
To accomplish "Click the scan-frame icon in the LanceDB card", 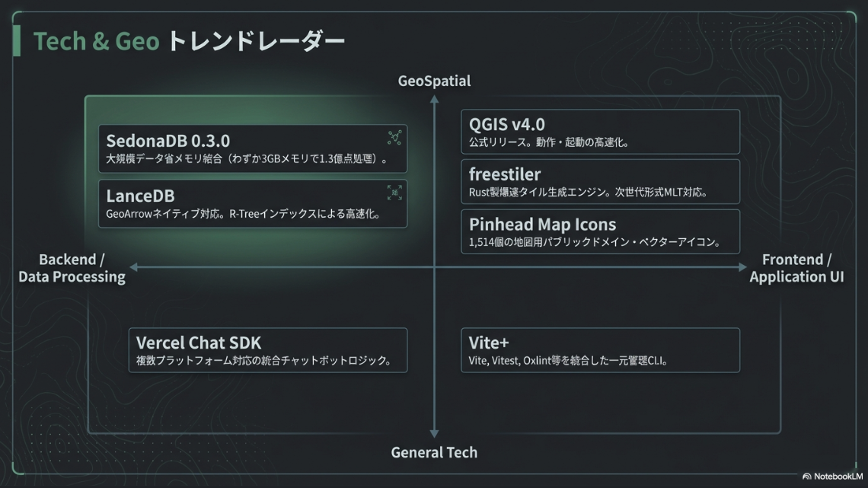I will (394, 193).
